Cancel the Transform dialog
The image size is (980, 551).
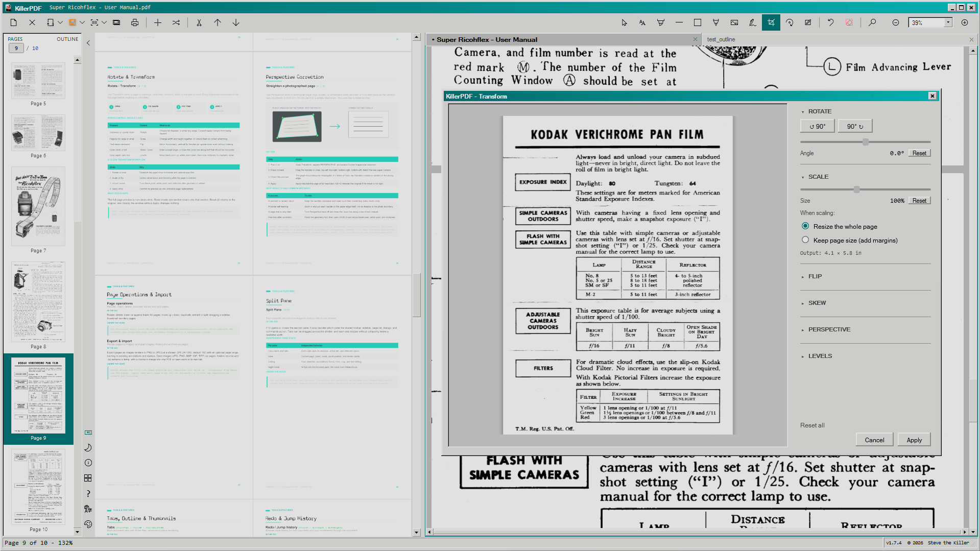click(x=874, y=440)
